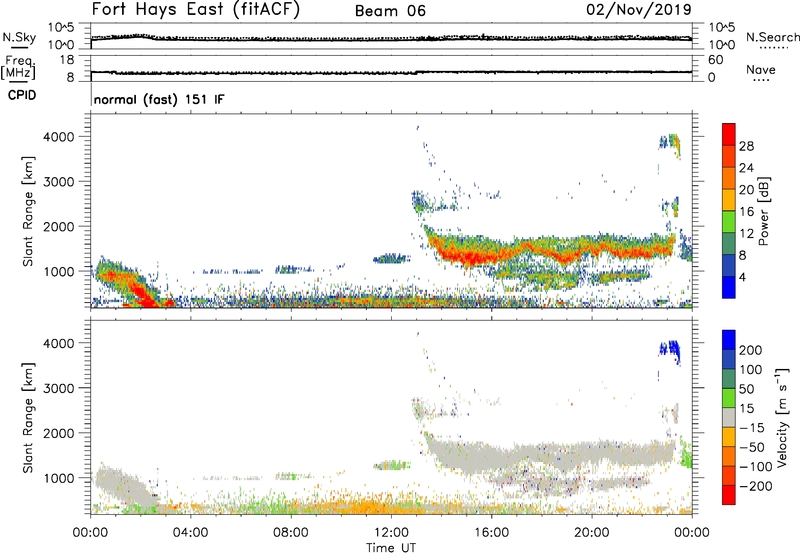Click the gray segment of velocity color bar
800x554 pixels.
[x=729, y=418]
